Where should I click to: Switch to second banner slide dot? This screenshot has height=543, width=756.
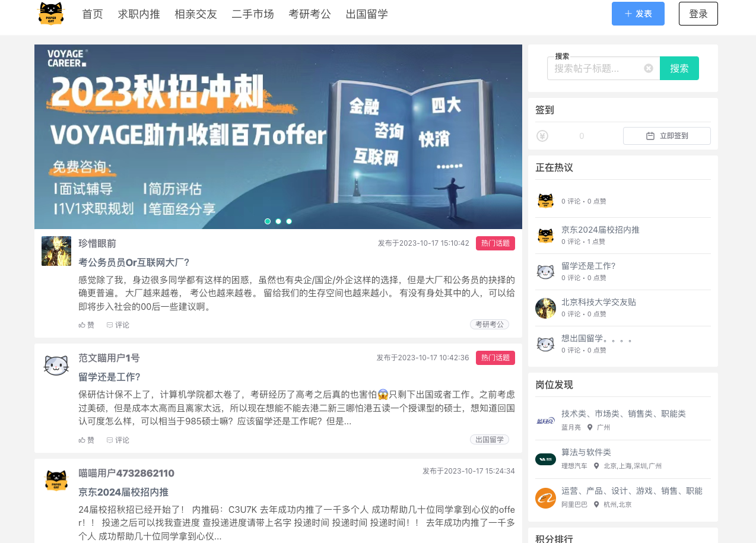(278, 221)
